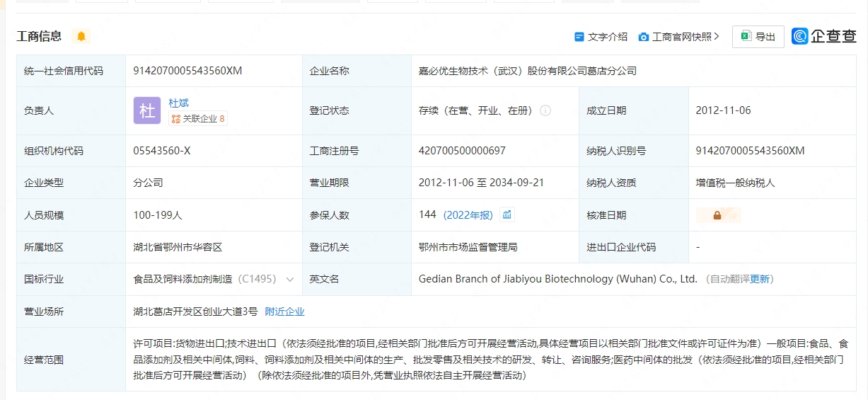This screenshot has width=868, height=400.
Task: Select the organization code 05543560-X
Action: (x=161, y=151)
